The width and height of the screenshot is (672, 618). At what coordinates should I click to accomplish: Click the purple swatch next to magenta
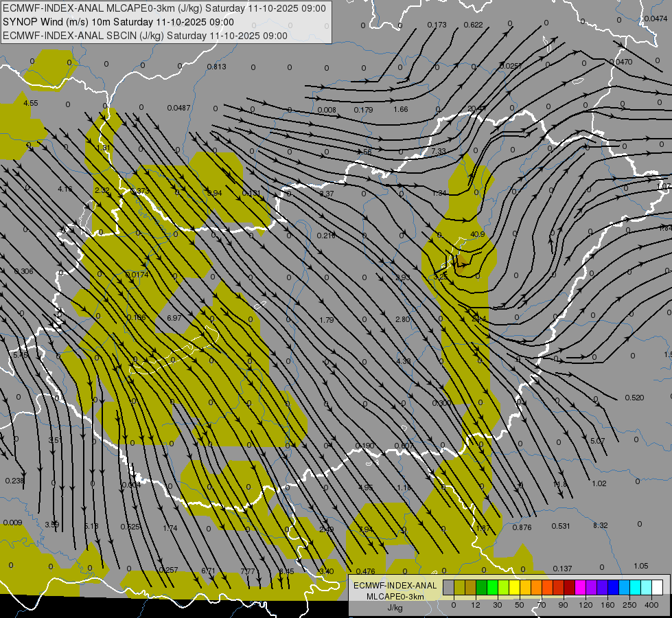pyautogui.click(x=592, y=587)
